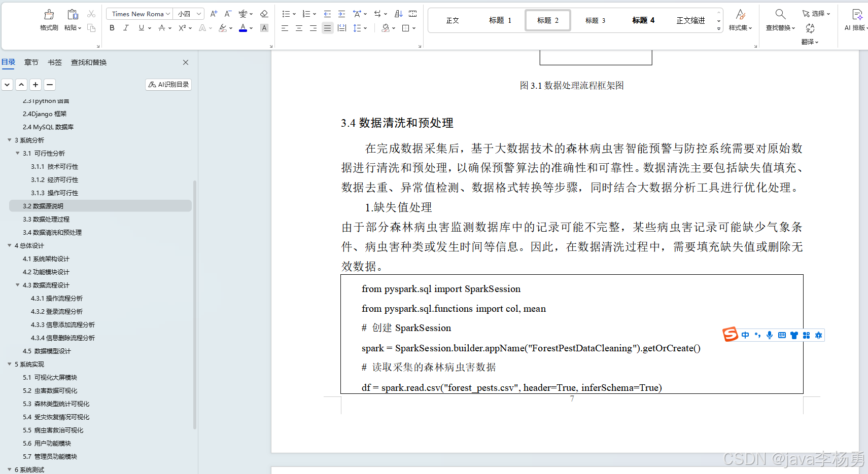The width and height of the screenshot is (868, 474).
Task: Apply blue font color A
Action: 243,28
